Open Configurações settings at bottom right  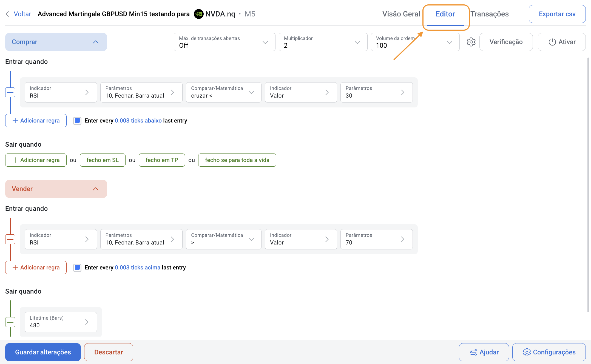tap(549, 352)
